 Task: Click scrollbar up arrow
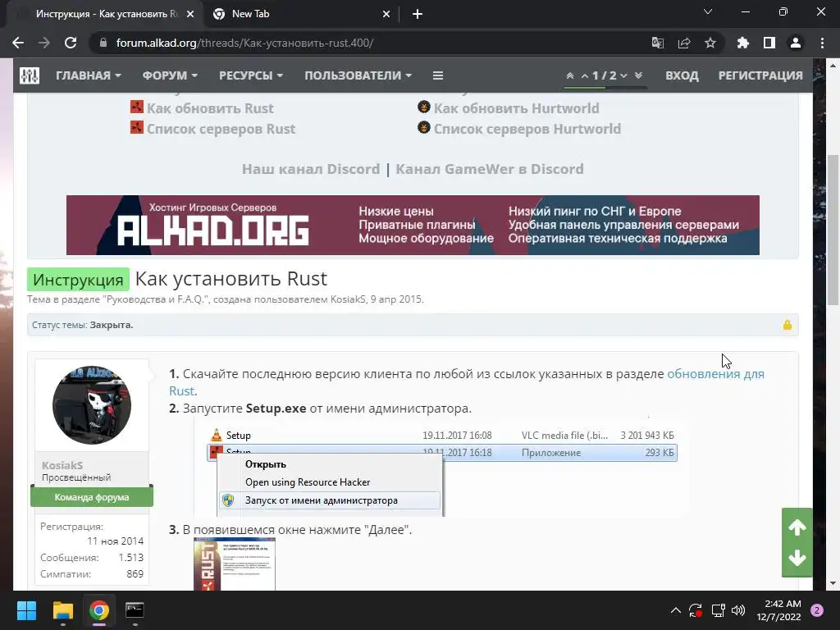[x=833, y=66]
